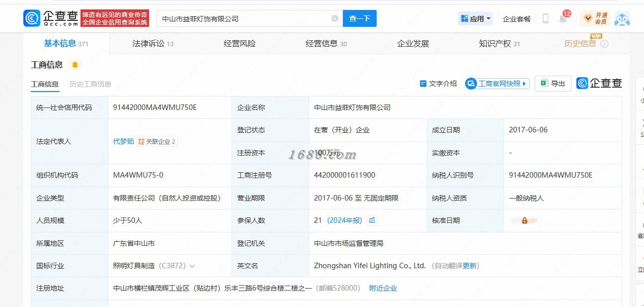644x307 pixels.
Task: Click 少于50人 staff size cell
Action: [127, 220]
